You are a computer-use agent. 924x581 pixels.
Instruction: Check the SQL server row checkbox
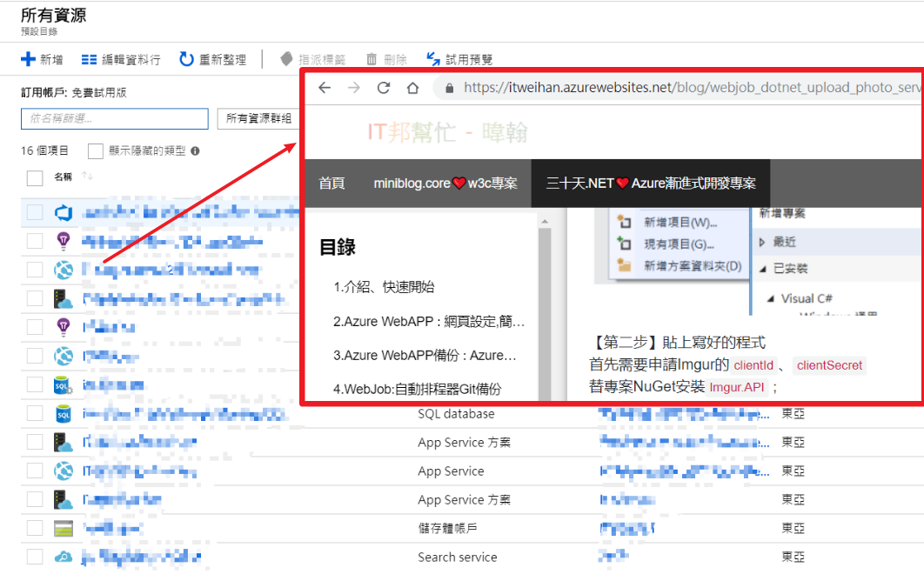[x=35, y=384]
